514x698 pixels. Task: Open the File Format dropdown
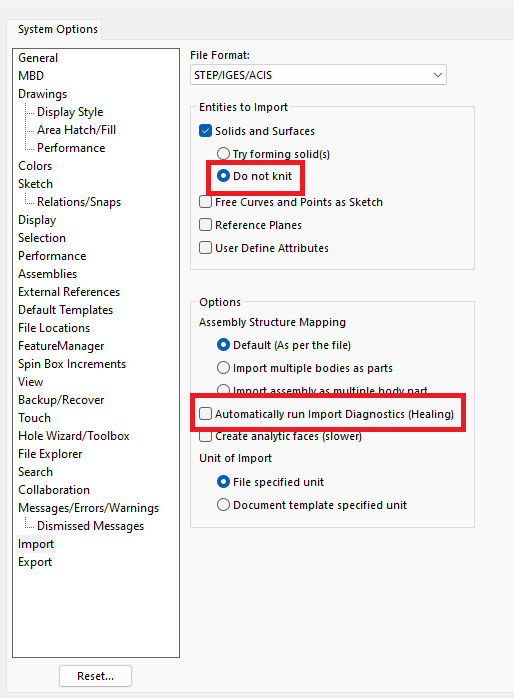[x=318, y=75]
